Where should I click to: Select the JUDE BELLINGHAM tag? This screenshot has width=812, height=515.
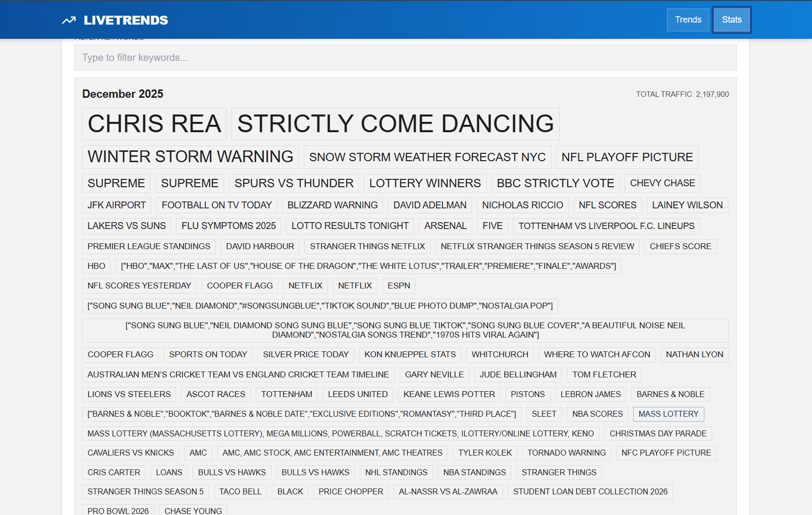click(x=518, y=375)
